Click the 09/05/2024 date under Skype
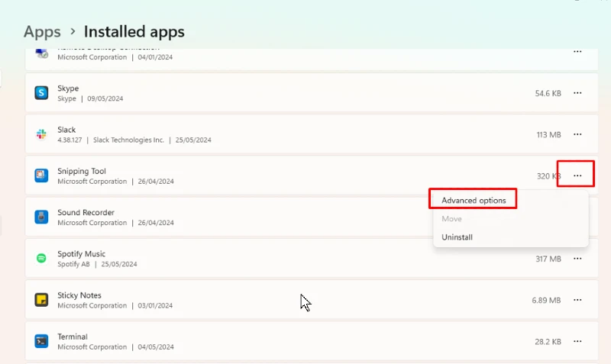The image size is (611, 364). tap(105, 98)
